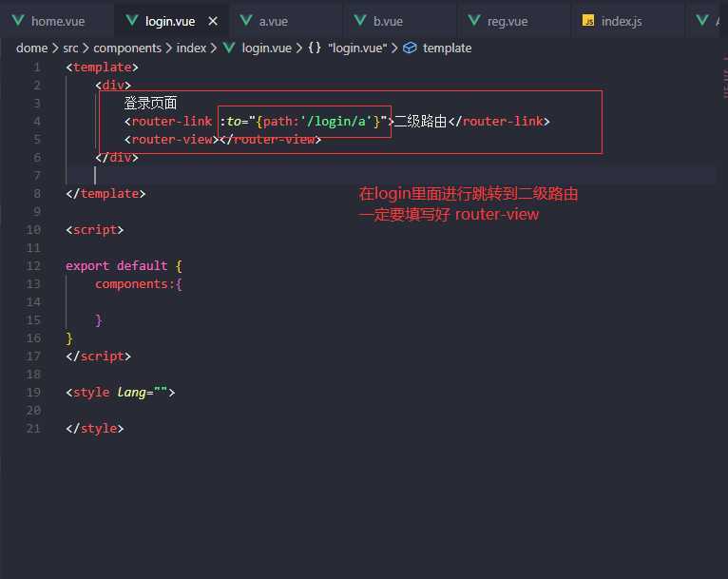Viewport: 728px width, 579px height.
Task: Click the curly braces breadcrumb symbol icon
Action: click(x=315, y=48)
